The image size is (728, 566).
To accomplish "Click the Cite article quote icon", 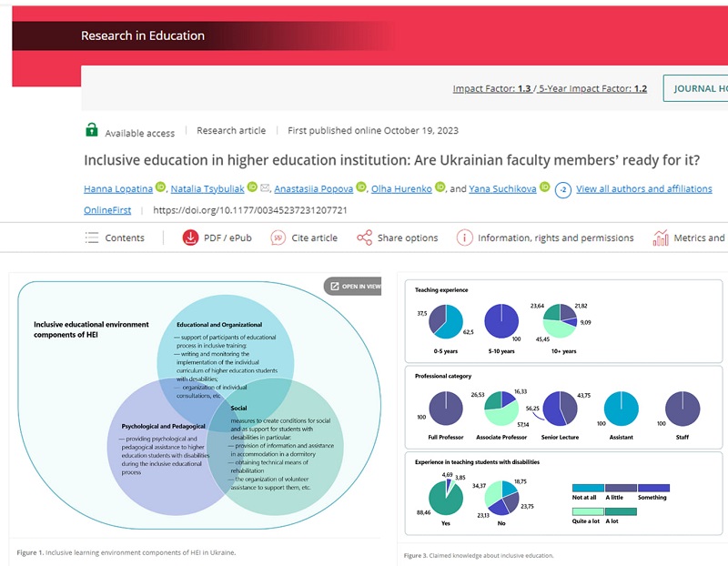I will click(x=278, y=238).
